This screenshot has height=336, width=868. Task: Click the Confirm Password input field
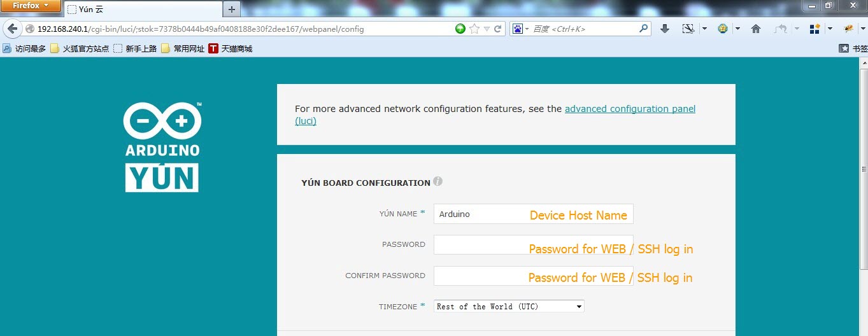pyautogui.click(x=533, y=276)
